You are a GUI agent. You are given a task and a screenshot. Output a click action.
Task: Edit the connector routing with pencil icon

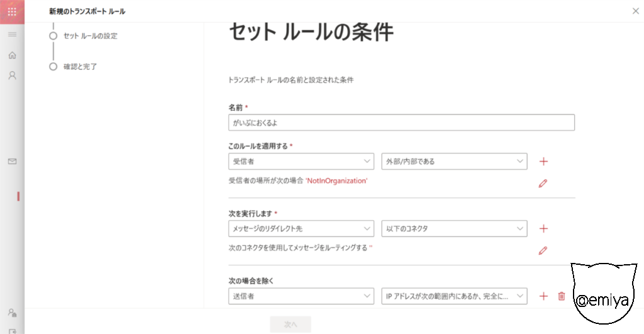(543, 251)
